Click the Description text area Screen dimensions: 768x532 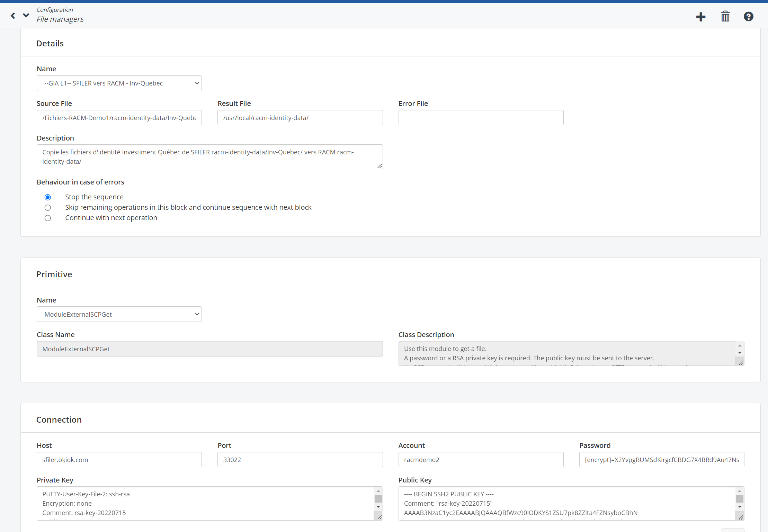pos(210,157)
